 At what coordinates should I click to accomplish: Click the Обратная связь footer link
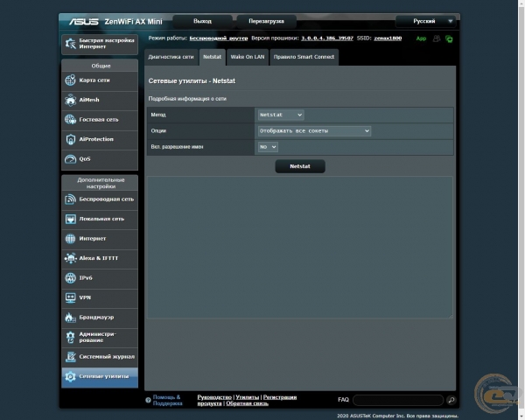[x=247, y=403]
